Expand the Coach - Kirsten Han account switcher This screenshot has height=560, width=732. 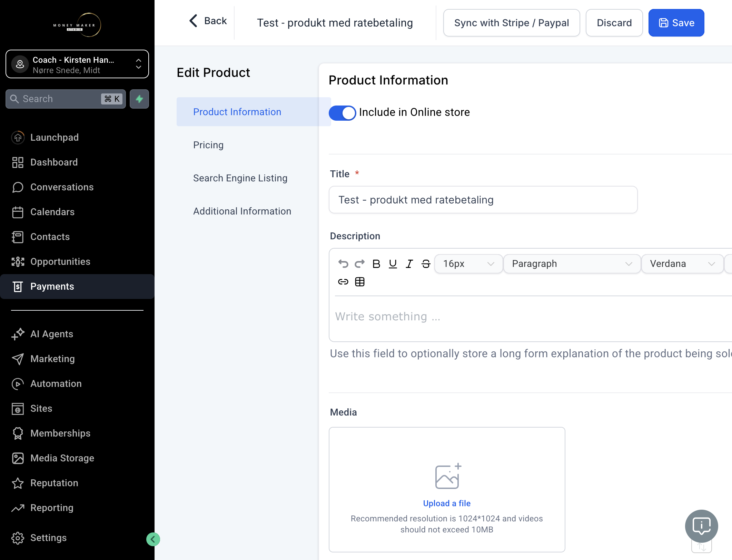click(77, 64)
